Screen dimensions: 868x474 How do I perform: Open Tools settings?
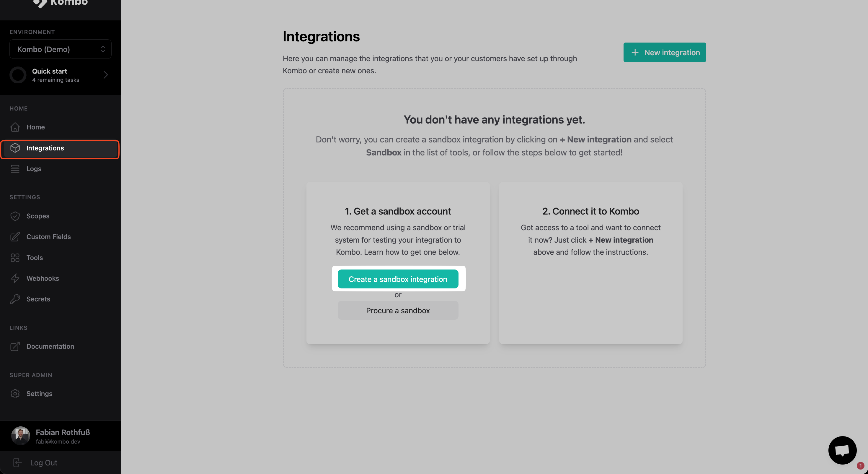point(60,258)
